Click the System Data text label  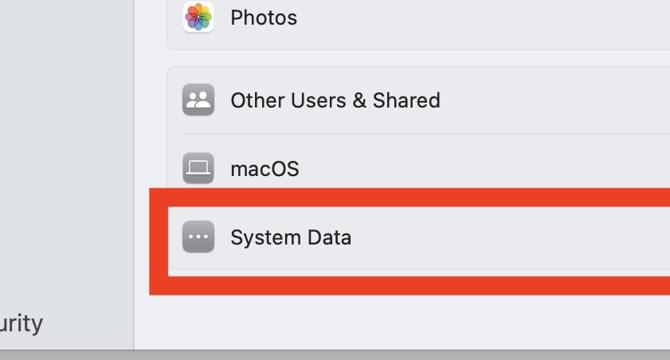coord(291,237)
